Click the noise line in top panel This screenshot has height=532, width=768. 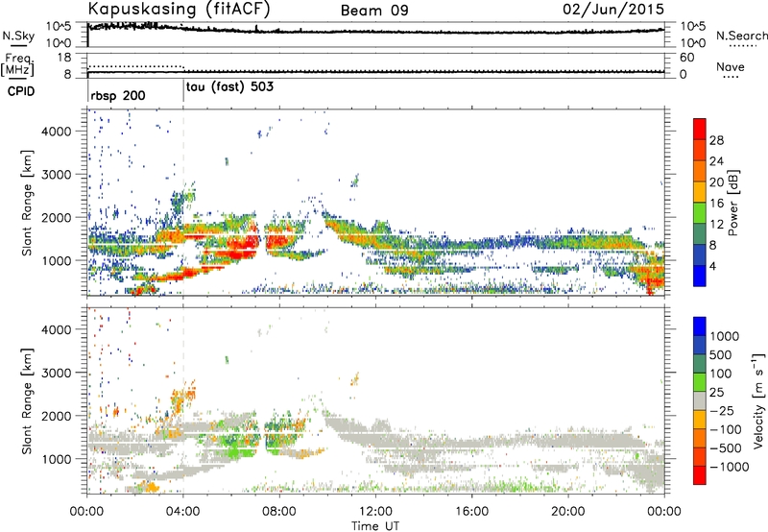(375, 32)
